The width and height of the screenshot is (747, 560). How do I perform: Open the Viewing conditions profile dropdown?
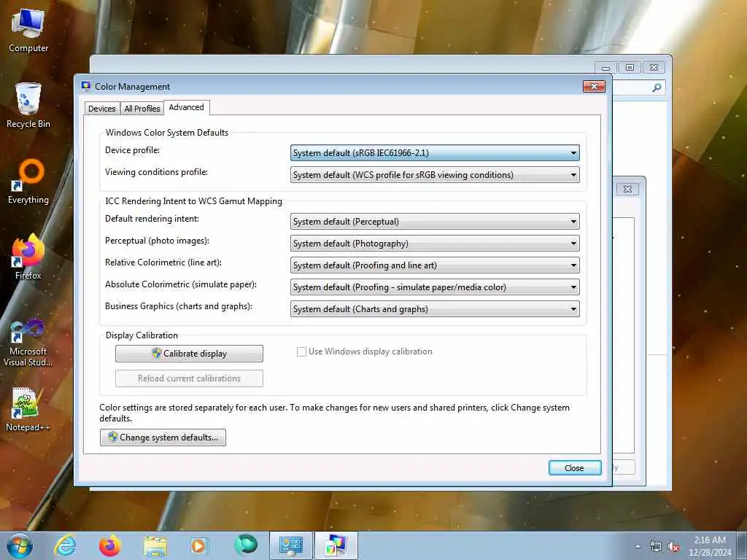pos(435,175)
